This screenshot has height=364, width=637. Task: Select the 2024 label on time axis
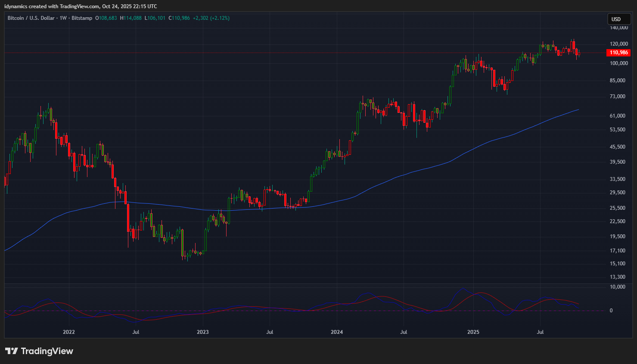pyautogui.click(x=337, y=332)
